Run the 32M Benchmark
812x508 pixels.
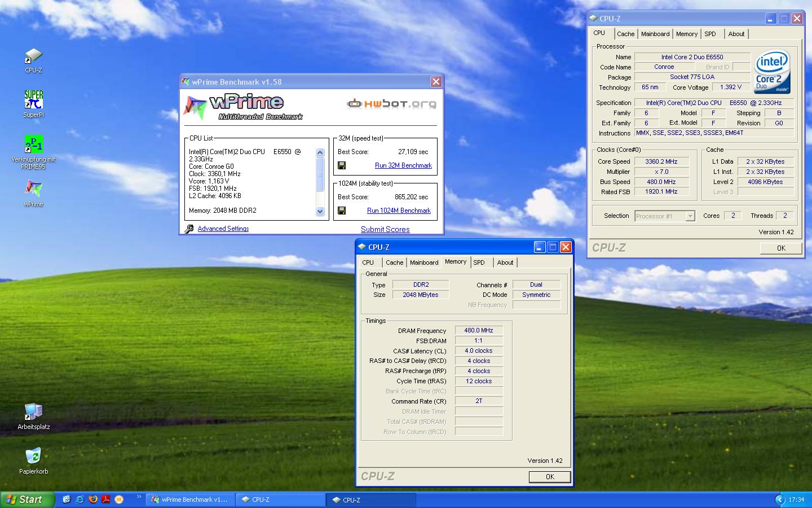pyautogui.click(x=403, y=165)
